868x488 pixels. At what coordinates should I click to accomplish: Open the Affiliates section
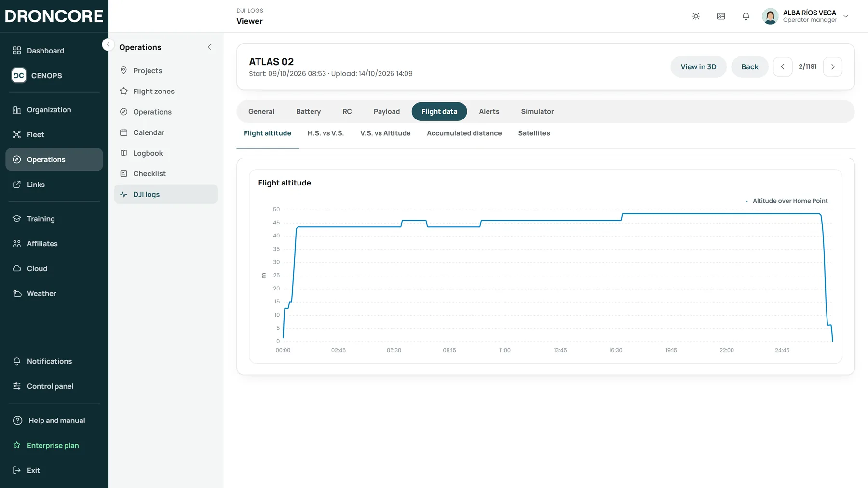click(x=54, y=244)
